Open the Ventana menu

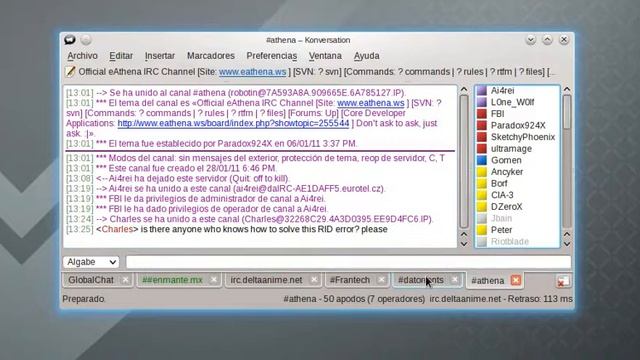point(325,56)
